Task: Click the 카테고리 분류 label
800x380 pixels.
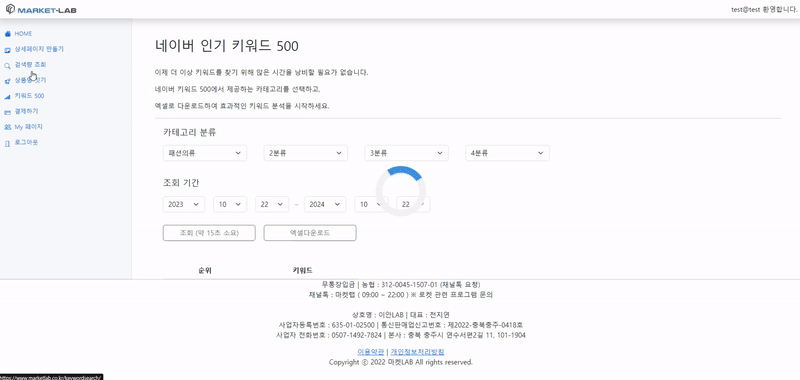Action: tap(189, 132)
